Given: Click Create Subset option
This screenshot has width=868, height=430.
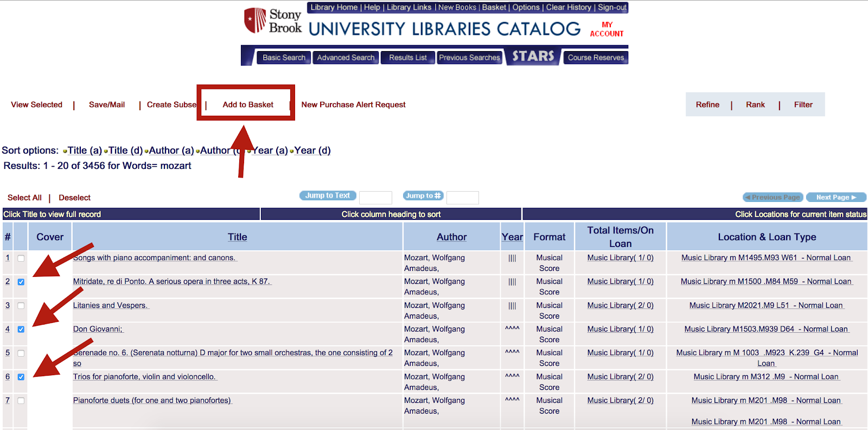Looking at the screenshot, I should [171, 105].
